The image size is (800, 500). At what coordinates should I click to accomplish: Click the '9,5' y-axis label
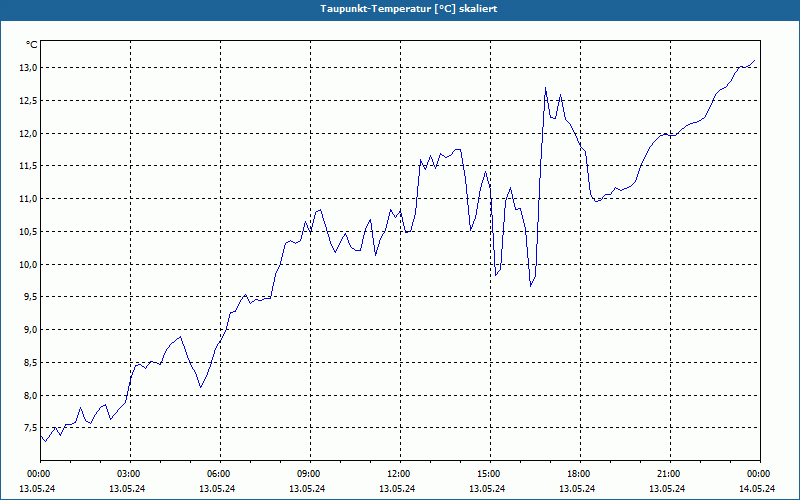[x=30, y=297]
